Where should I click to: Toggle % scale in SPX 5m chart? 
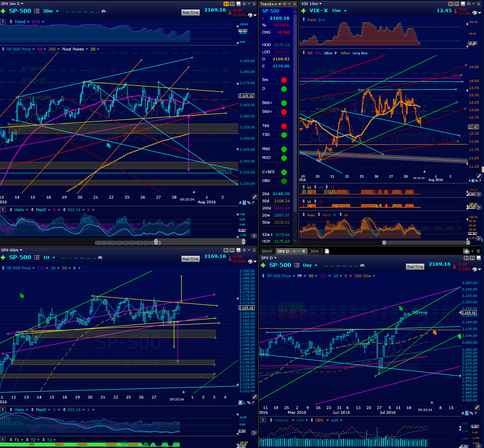[x=249, y=203]
